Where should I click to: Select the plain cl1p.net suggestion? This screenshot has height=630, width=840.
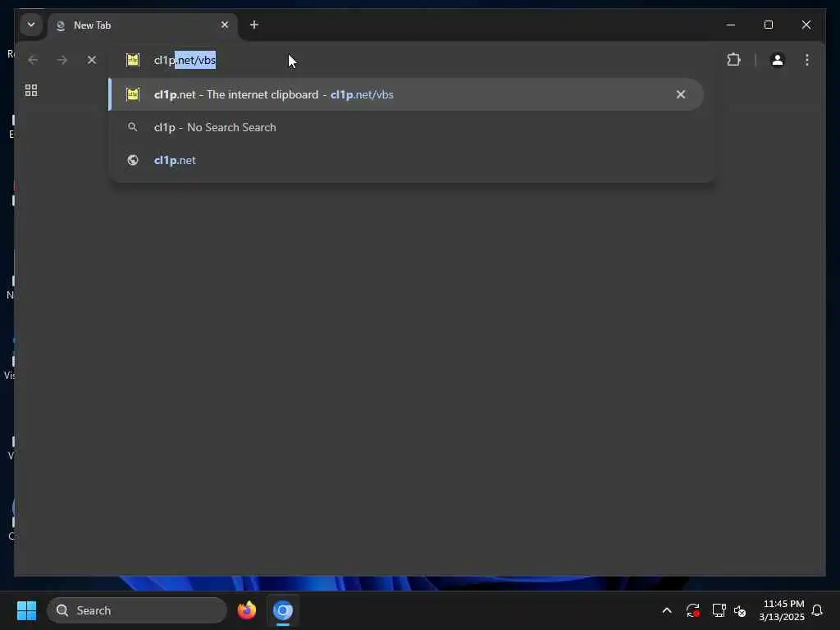(x=405, y=160)
